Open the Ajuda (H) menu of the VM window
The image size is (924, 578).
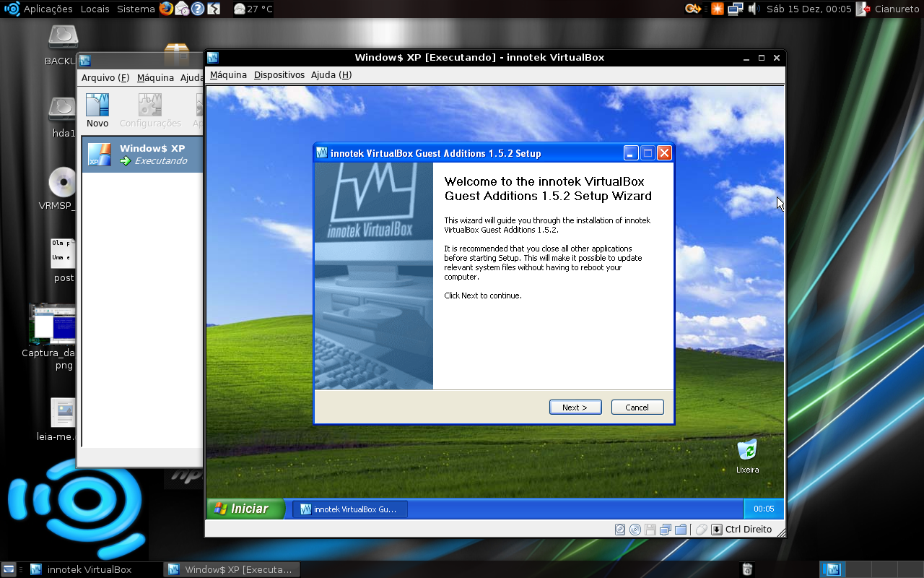tap(331, 75)
